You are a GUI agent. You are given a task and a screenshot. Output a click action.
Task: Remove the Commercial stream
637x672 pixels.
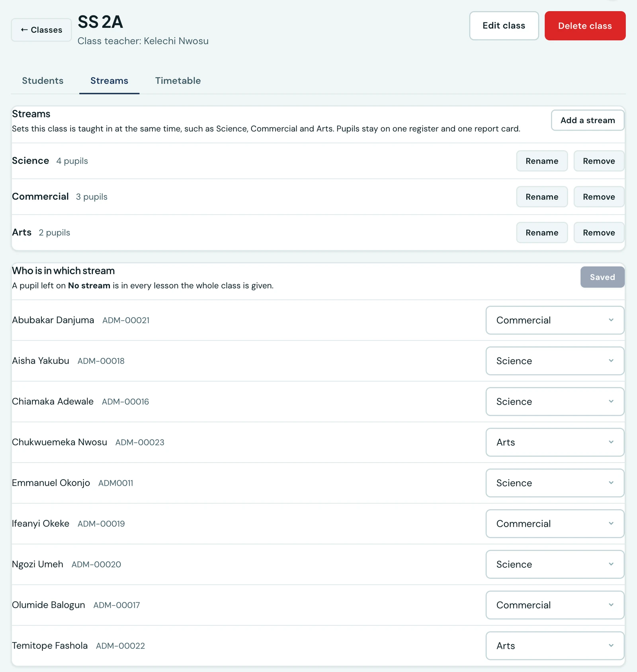(x=599, y=197)
